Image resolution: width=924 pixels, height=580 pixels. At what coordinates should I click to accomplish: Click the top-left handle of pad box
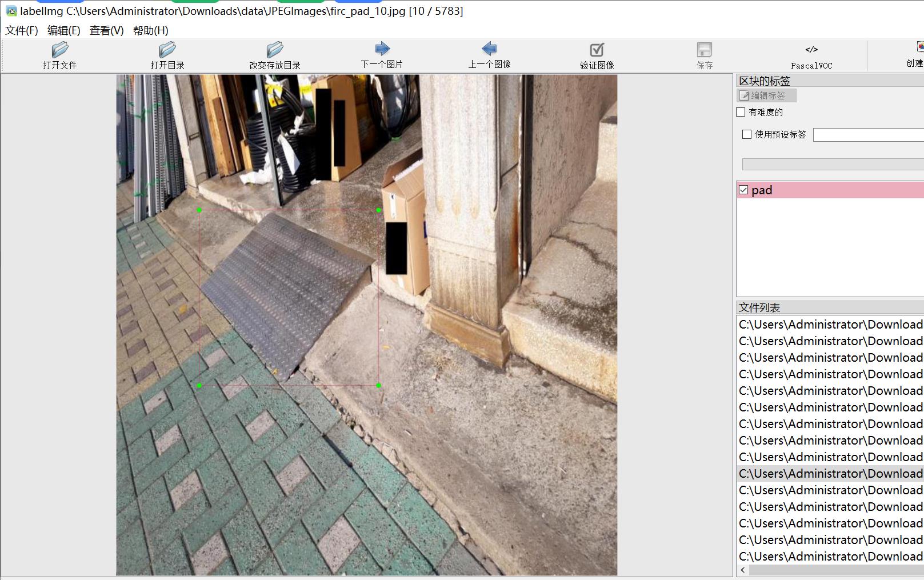click(x=199, y=210)
